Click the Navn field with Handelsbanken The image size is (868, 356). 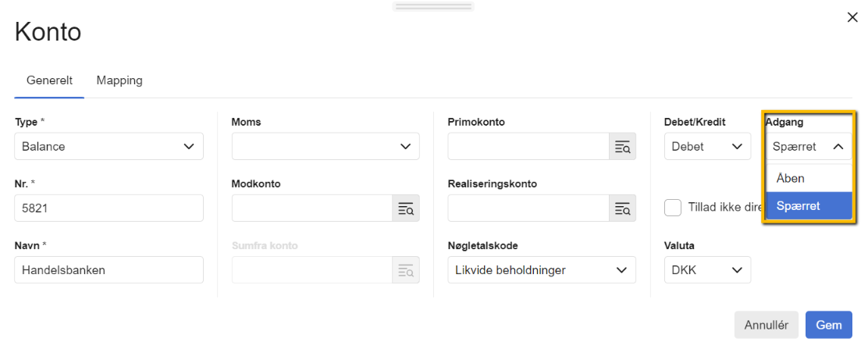click(x=108, y=270)
